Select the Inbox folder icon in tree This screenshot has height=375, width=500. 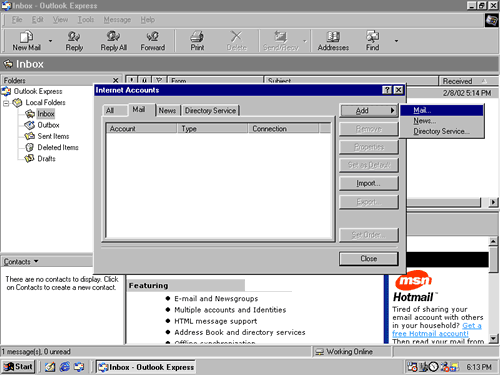coord(30,114)
